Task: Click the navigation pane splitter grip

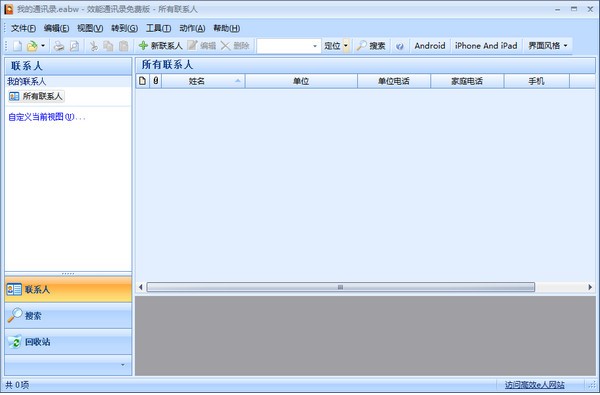Action: (x=68, y=274)
